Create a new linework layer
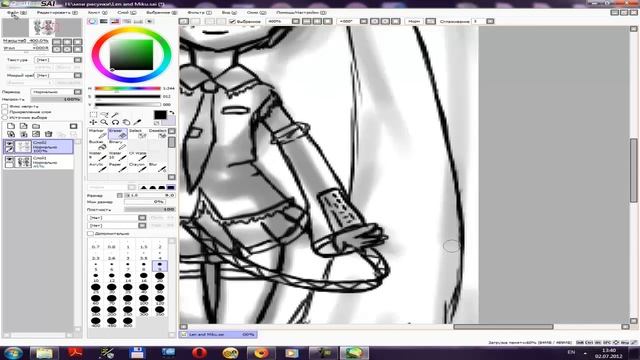640x360 pixels. [x=24, y=126]
